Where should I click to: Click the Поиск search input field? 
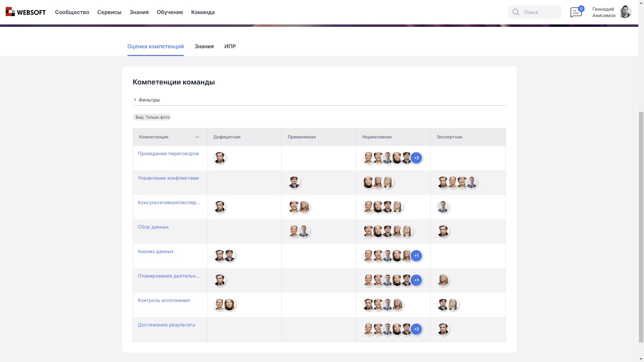[537, 12]
